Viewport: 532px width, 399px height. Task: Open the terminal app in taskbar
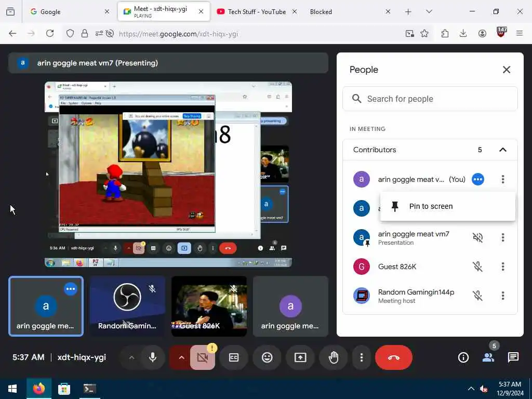pos(89,389)
